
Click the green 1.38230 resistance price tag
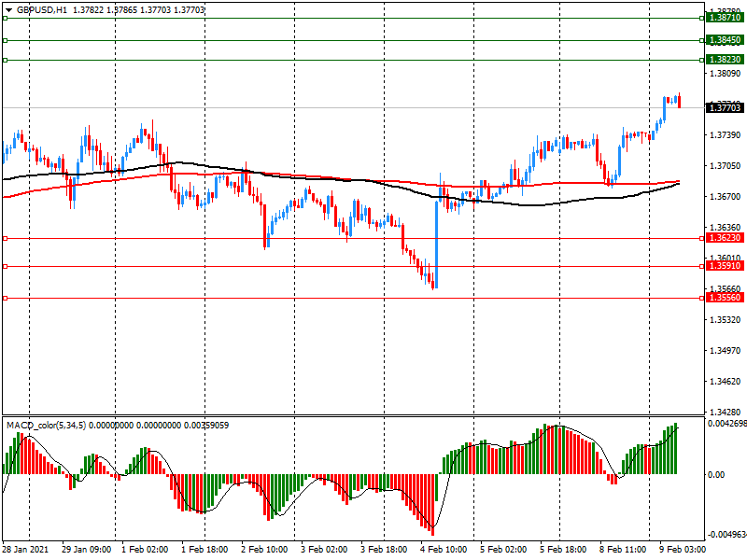725,59
